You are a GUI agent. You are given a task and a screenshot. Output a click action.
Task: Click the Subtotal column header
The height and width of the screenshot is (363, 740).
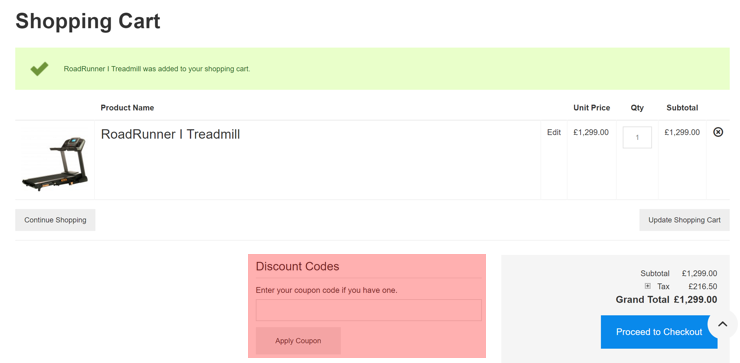[682, 108]
